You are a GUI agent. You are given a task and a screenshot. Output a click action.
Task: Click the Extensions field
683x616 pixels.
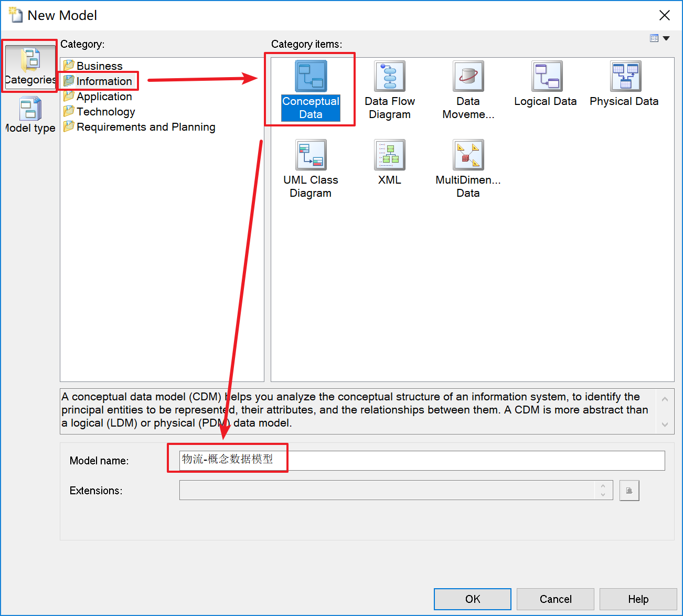(x=396, y=490)
